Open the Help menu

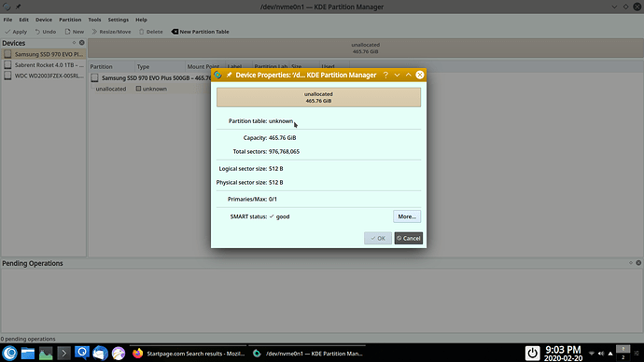[x=141, y=20]
